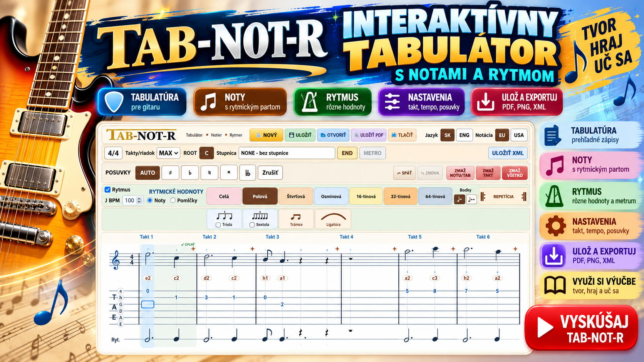The height and width of the screenshot is (362, 644).
Task: Select the Noty radio button
Action: click(x=150, y=200)
